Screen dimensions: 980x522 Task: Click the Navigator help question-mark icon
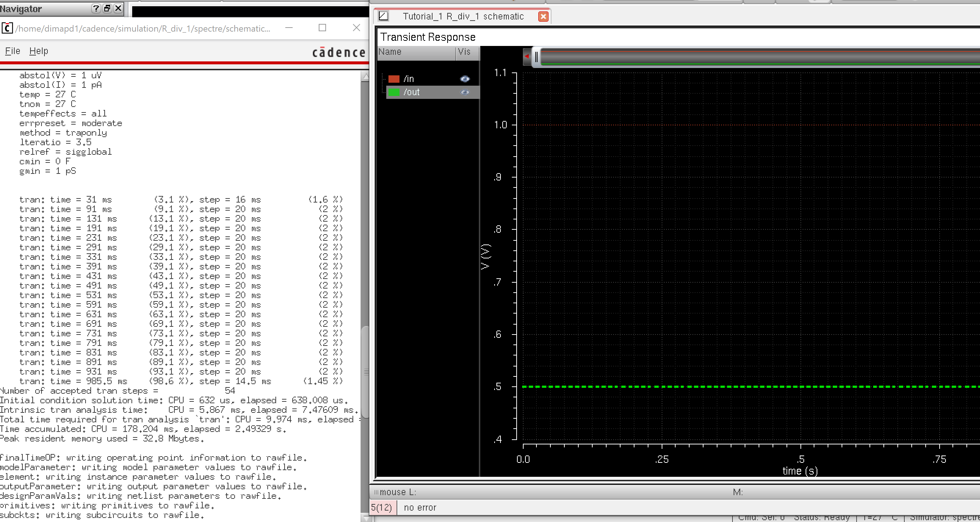click(x=96, y=8)
